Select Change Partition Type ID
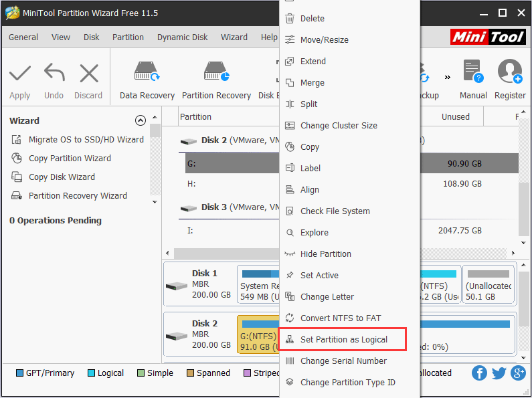Screen dimensions: 532x398 click(349, 382)
